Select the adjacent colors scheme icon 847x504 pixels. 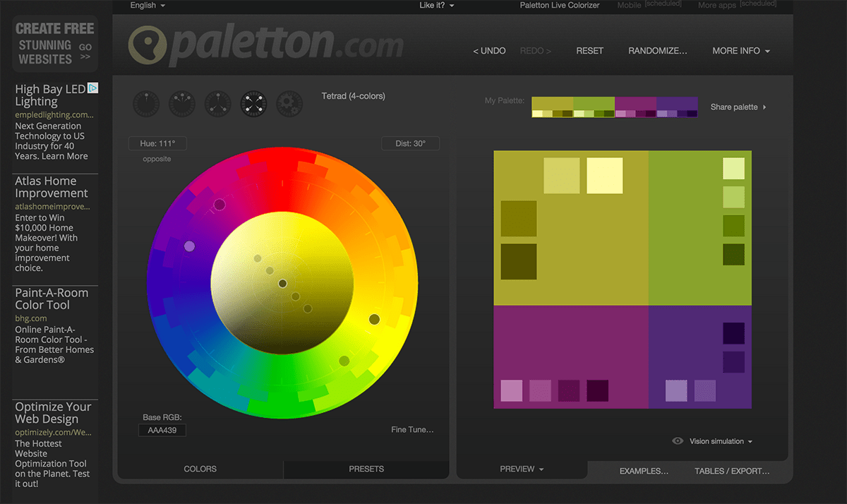tap(181, 103)
